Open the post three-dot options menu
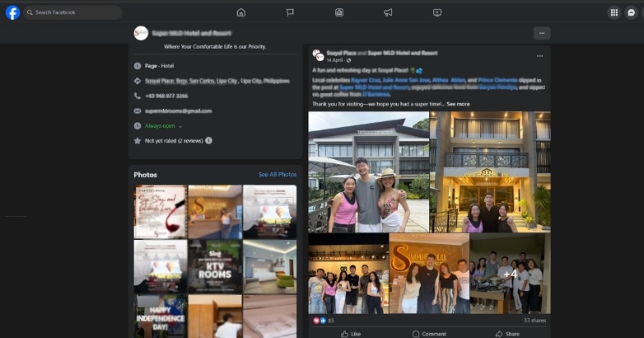Image resolution: width=644 pixels, height=338 pixels. 539,56
